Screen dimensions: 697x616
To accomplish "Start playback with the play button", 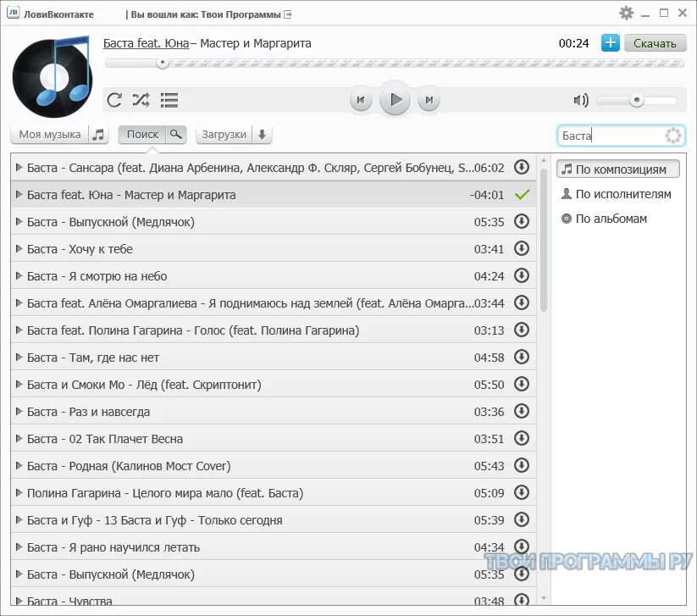I will pyautogui.click(x=395, y=99).
